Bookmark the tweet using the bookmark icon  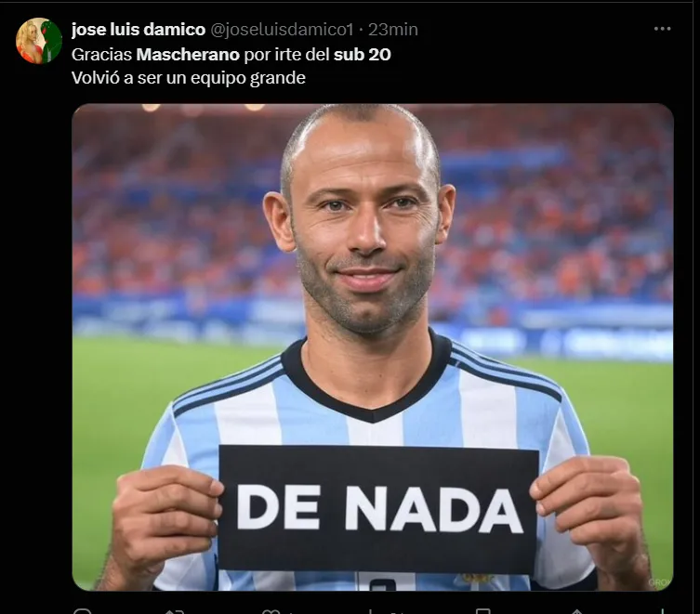pos(482,611)
